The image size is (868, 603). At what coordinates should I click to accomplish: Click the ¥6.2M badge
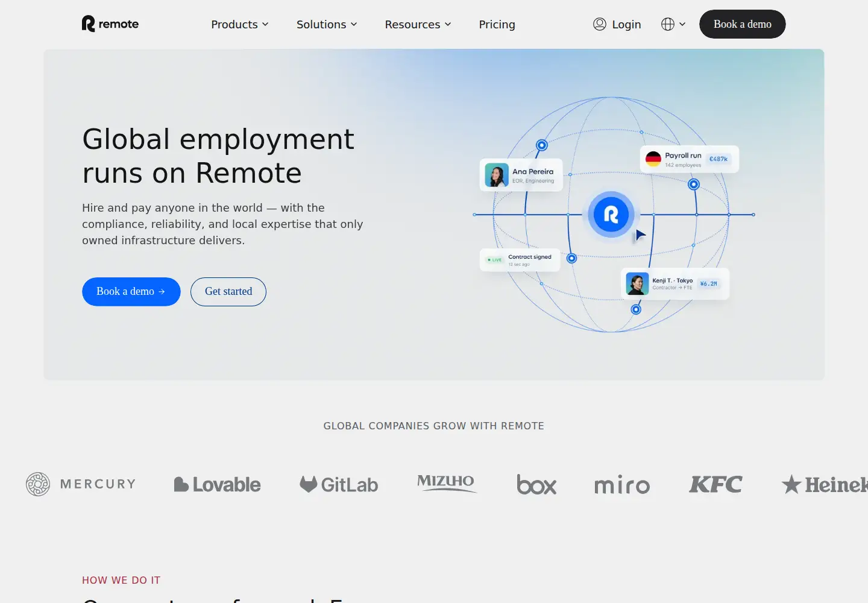coord(708,283)
